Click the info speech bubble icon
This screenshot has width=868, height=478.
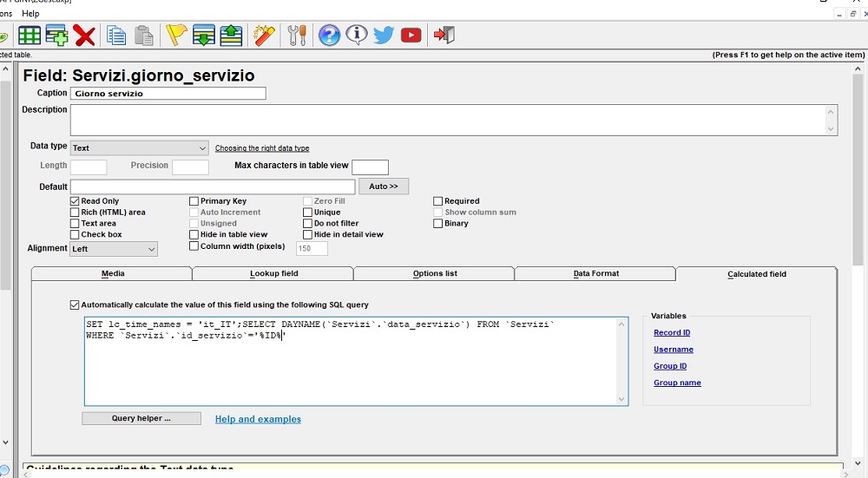pos(357,35)
